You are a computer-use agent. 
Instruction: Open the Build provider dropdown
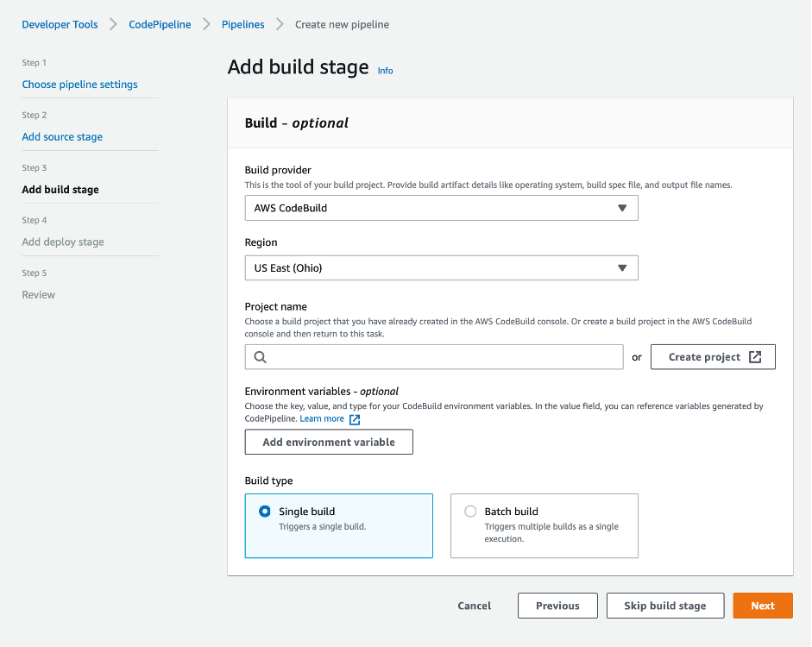[441, 207]
